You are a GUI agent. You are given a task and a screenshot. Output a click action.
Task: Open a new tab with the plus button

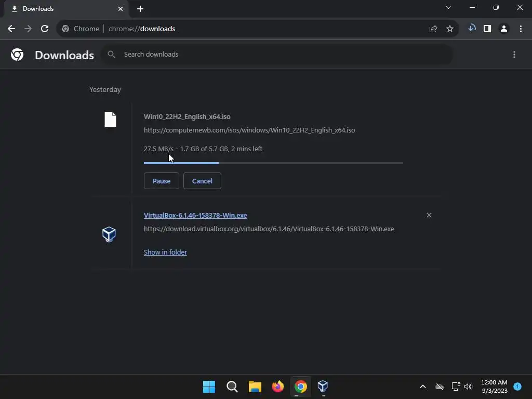click(x=140, y=9)
